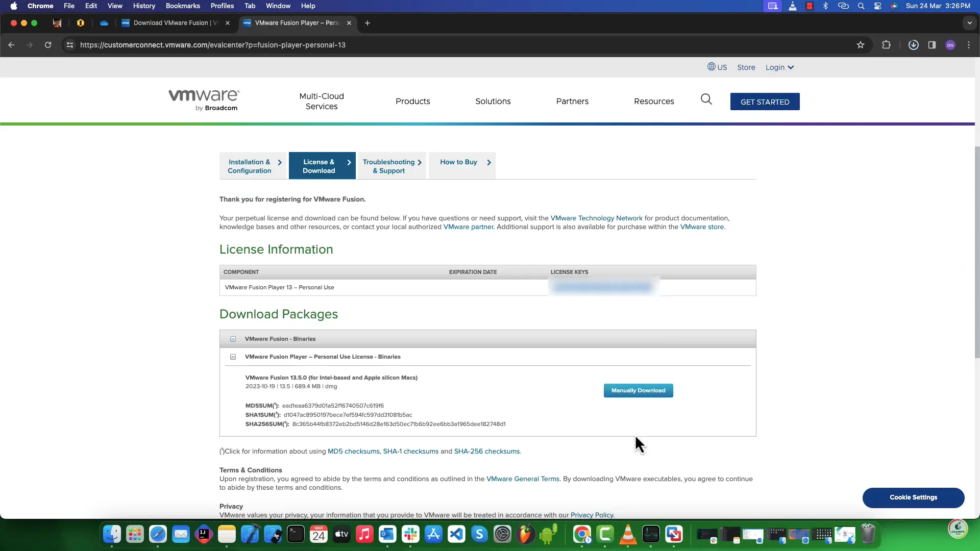Collapse the Personal Use License - Binaries subsection
This screenshot has height=551, width=980.
(x=233, y=357)
